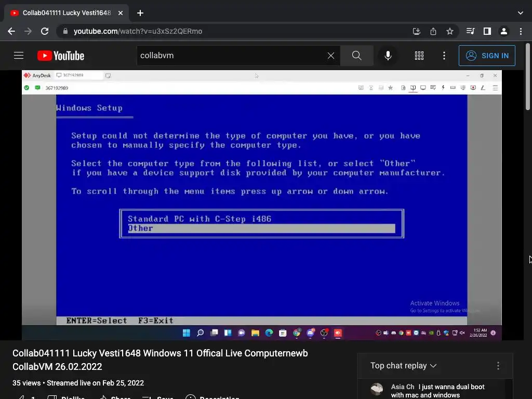Click the video title text
The width and height of the screenshot is (532, 399).
[160, 360]
